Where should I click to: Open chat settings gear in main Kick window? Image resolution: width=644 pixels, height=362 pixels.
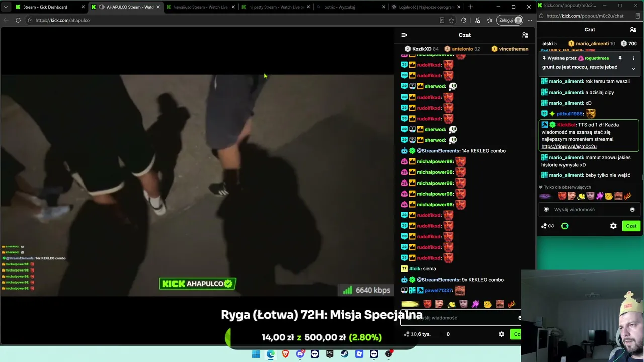501,334
